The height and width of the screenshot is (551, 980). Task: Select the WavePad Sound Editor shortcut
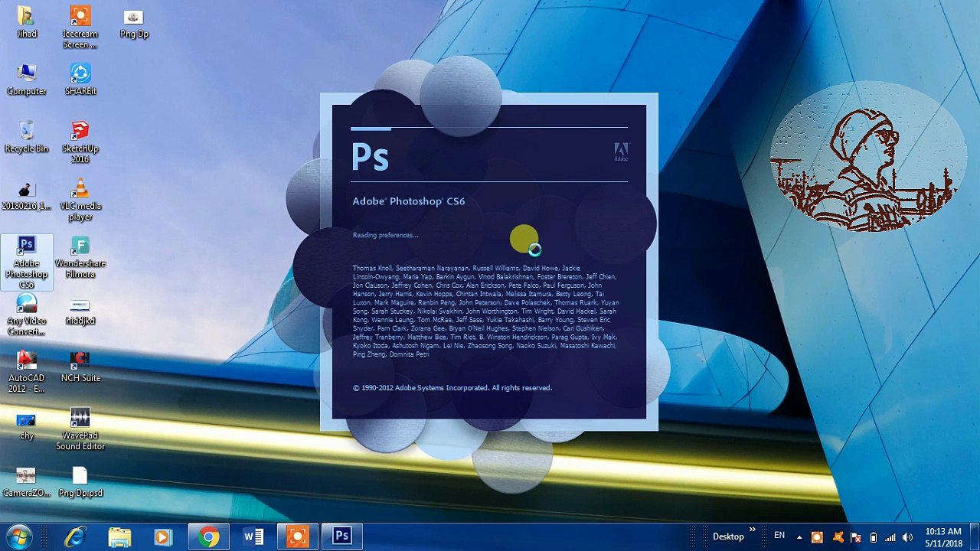(x=80, y=429)
